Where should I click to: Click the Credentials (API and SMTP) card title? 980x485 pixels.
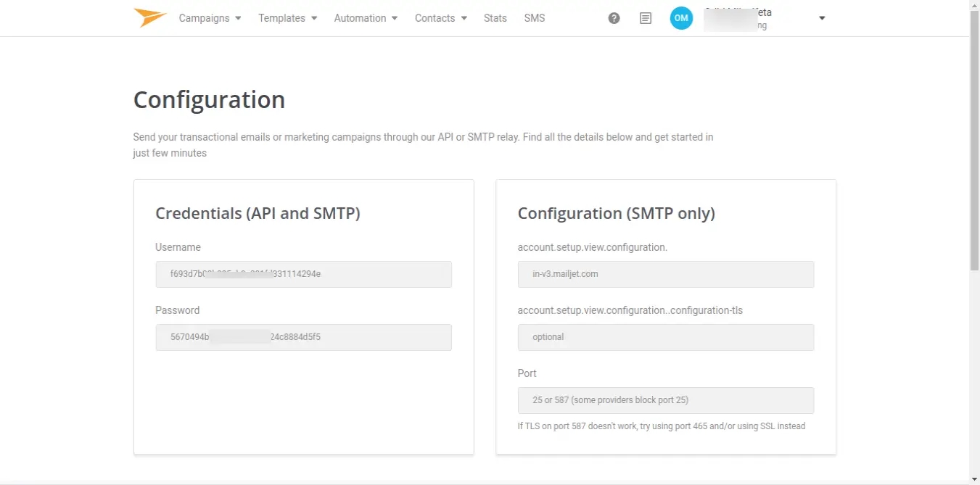(258, 213)
